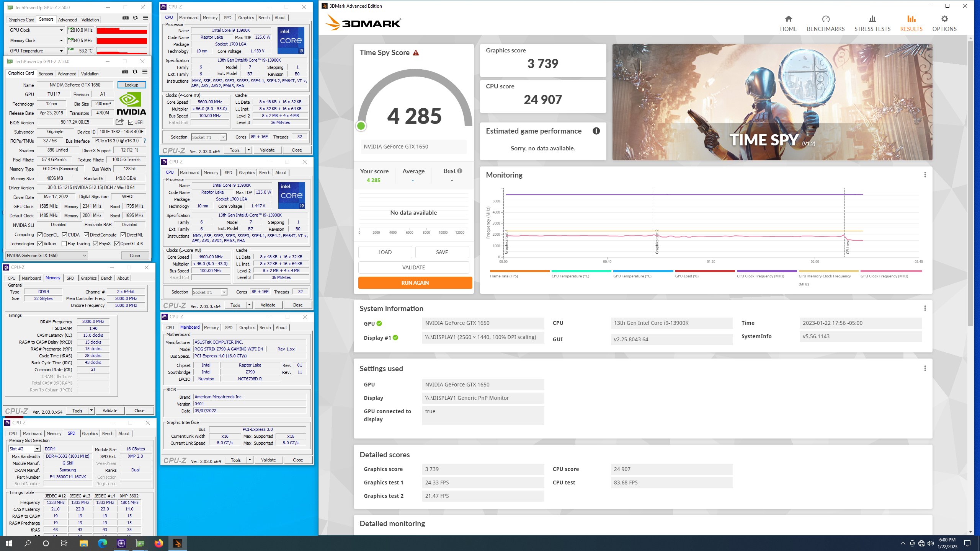Click GPU-Z Sensors window screenshot camera icon

point(125,18)
